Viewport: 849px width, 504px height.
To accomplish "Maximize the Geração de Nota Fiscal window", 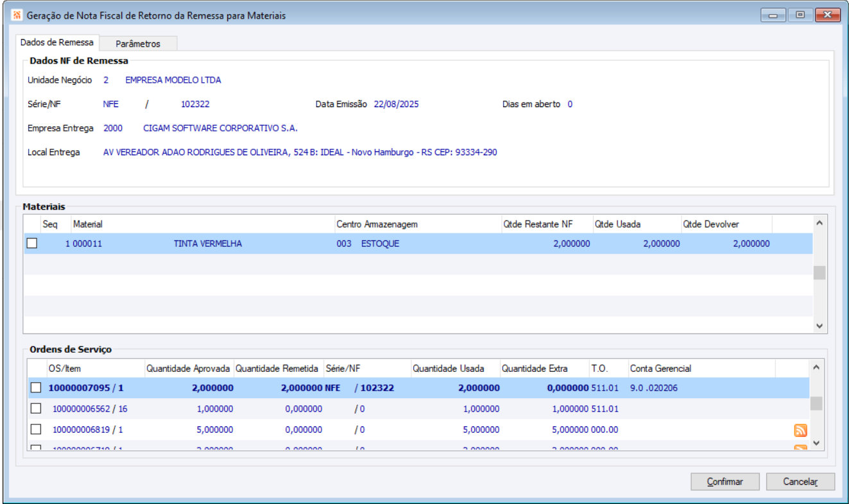I will point(800,15).
